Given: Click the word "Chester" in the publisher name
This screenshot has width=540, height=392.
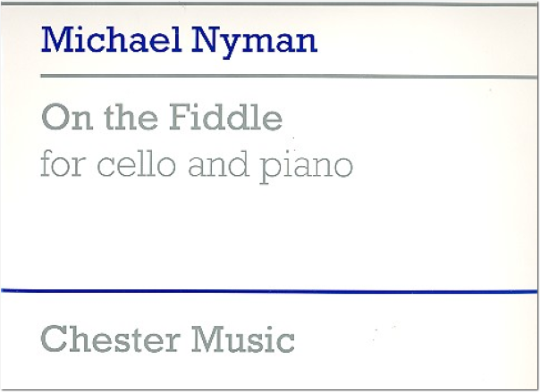Looking at the screenshot, I should 110,339.
